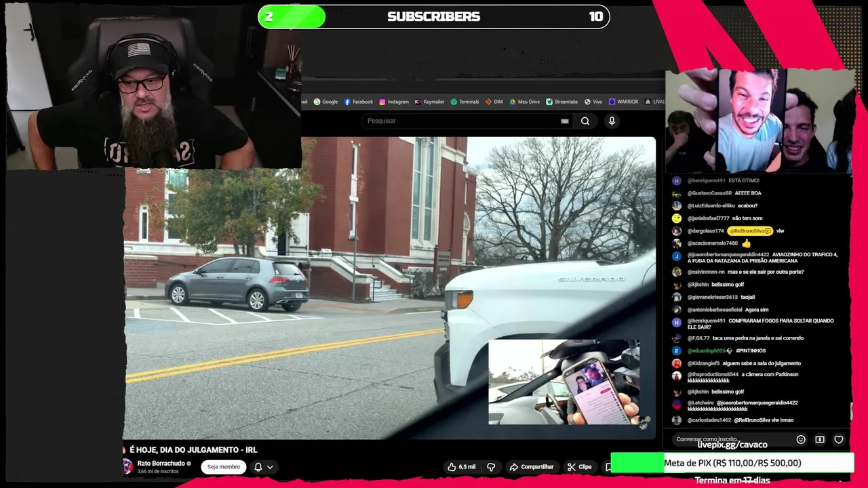Image resolution: width=868 pixels, height=488 pixels.
Task: Open the Terminals bookmark
Action: coord(465,102)
